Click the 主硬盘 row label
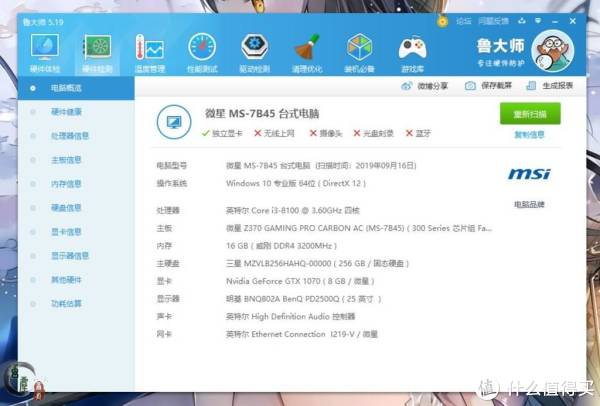Screen dimensions: 600x406 pyautogui.click(x=168, y=263)
